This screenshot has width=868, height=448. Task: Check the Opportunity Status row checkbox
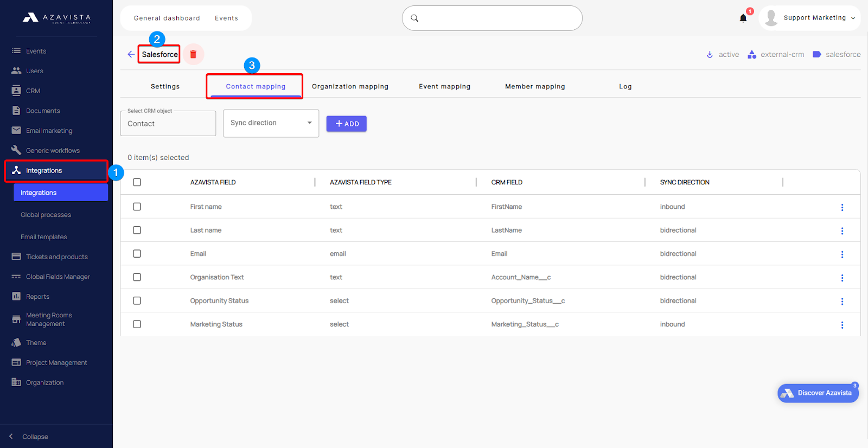pos(137,300)
